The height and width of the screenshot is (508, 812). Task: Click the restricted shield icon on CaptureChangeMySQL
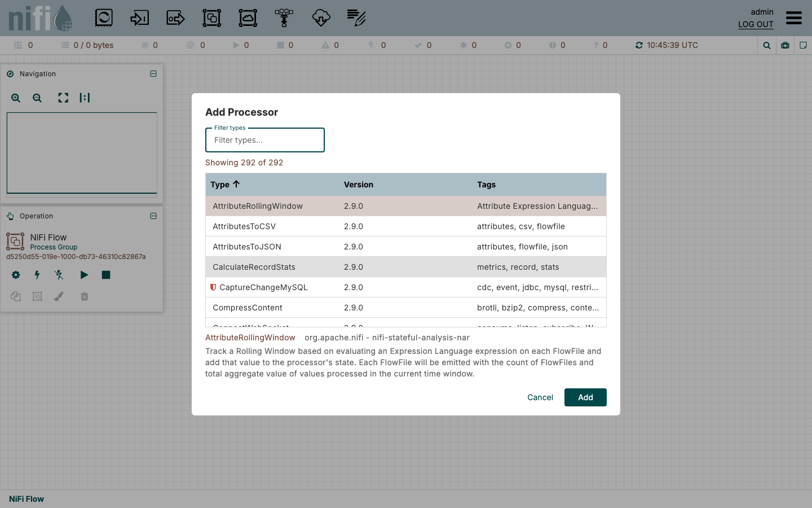point(213,287)
